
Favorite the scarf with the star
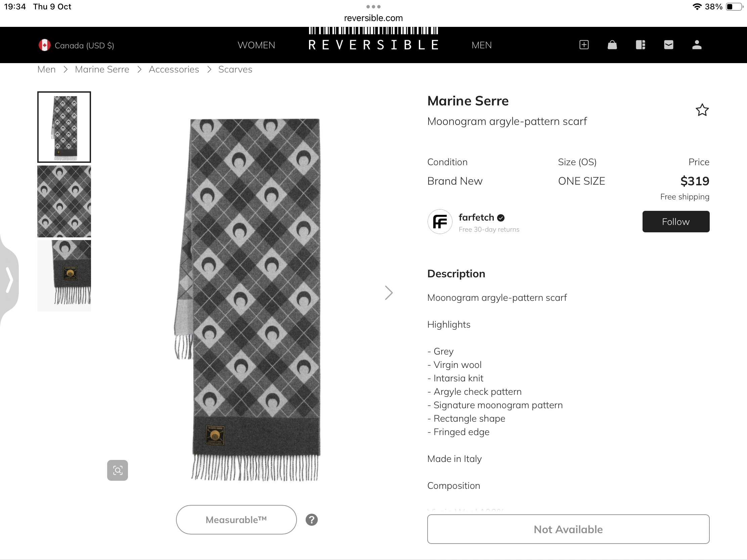point(702,110)
